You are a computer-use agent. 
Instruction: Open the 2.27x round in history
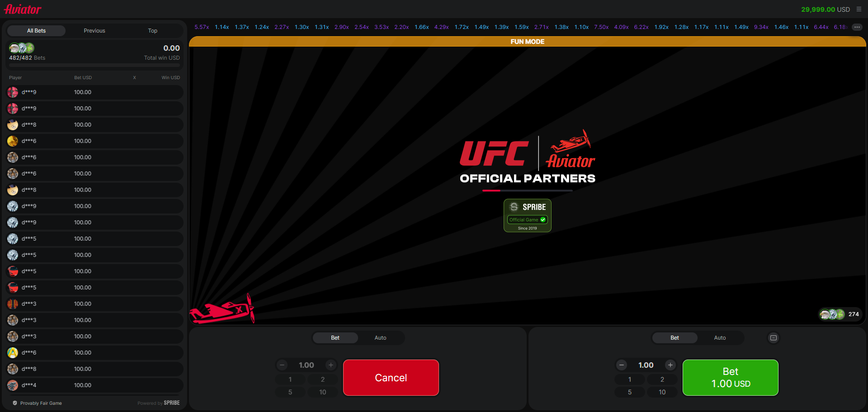(x=282, y=27)
